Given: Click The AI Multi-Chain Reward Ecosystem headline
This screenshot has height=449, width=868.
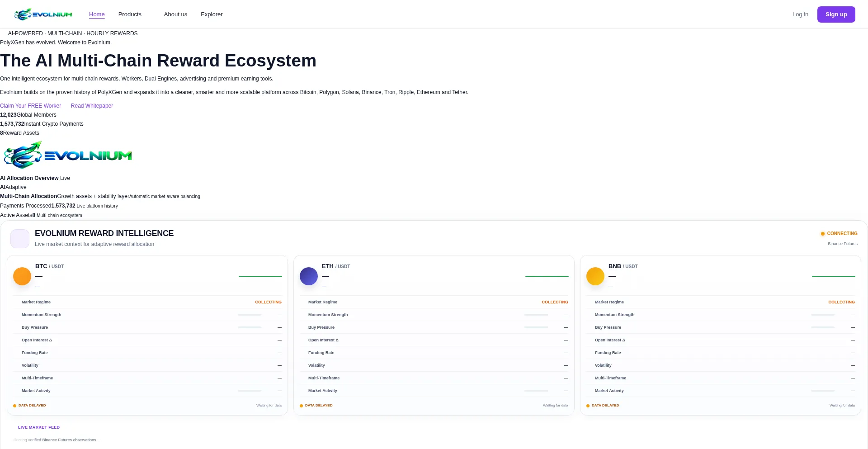Looking at the screenshot, I should click(x=158, y=61).
